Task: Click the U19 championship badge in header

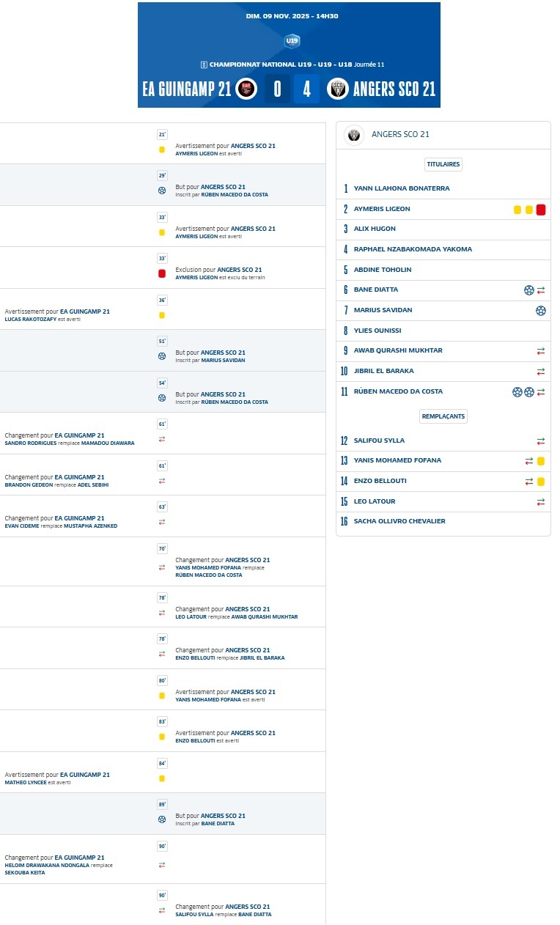Action: (292, 41)
